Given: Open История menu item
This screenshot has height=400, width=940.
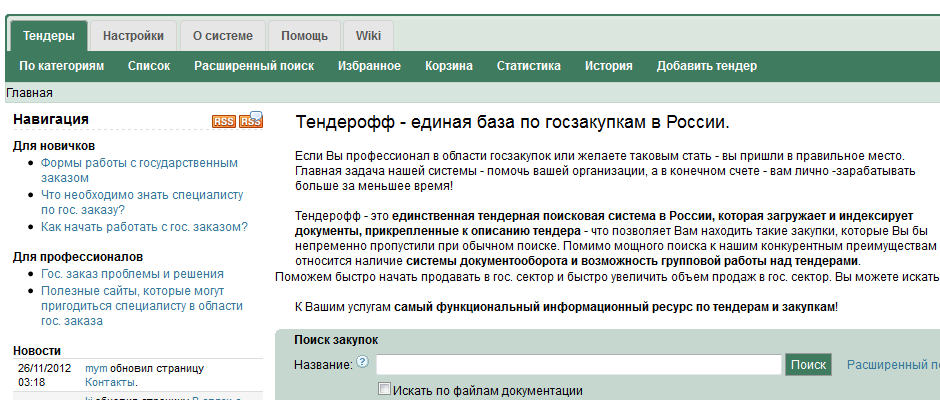Looking at the screenshot, I should pyautogui.click(x=608, y=66).
